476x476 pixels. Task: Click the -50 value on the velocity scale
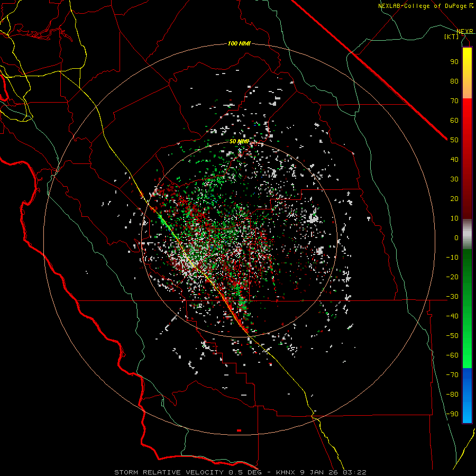[x=452, y=336]
